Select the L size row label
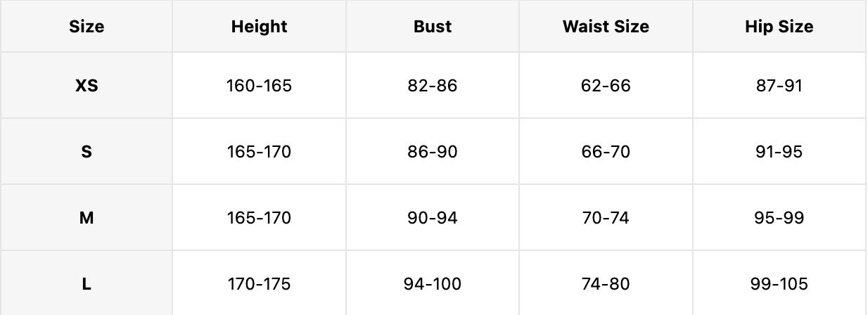 coord(87,284)
